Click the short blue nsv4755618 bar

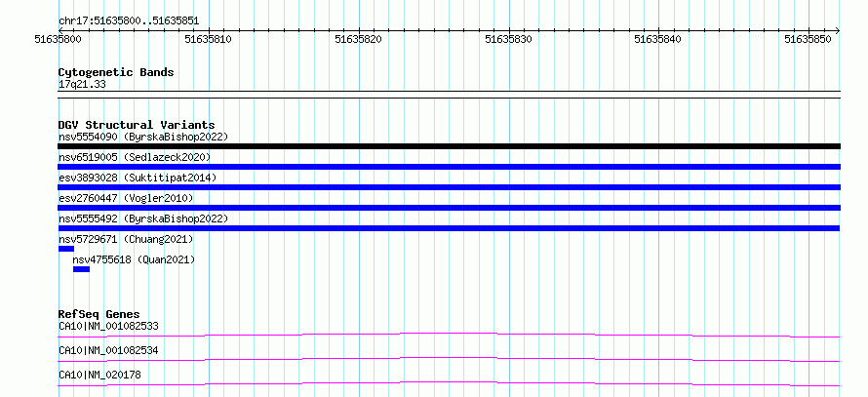81,269
